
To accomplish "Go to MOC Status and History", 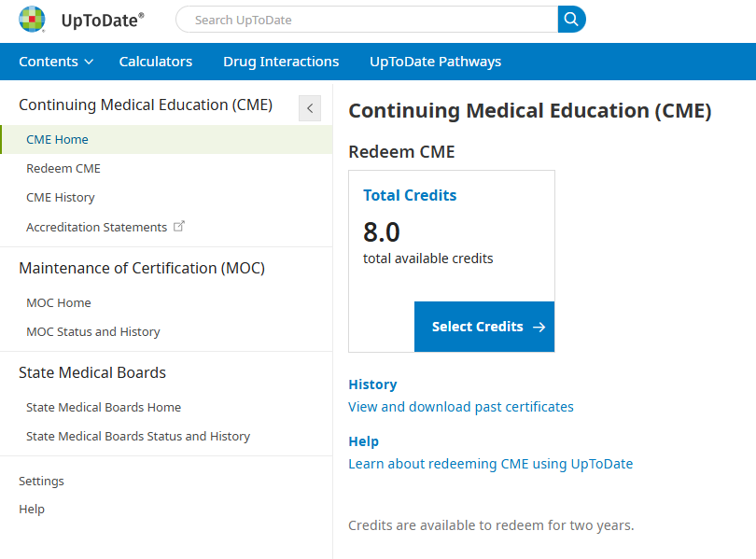I will (x=93, y=332).
